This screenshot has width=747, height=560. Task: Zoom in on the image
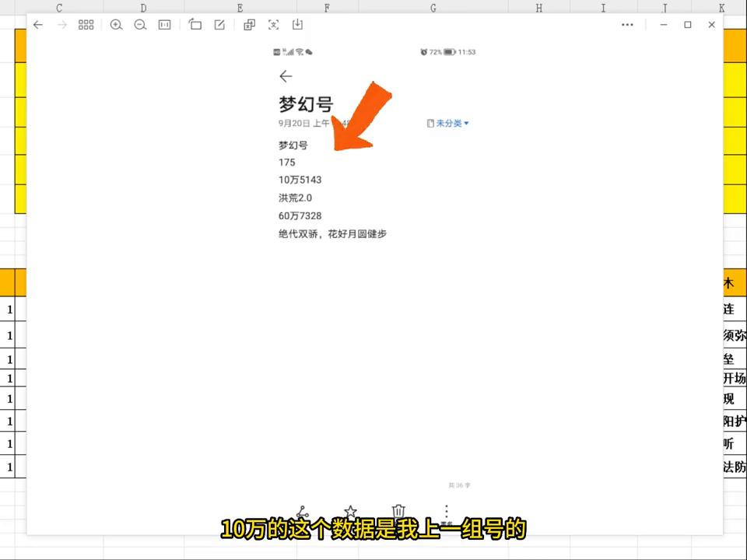pos(116,25)
